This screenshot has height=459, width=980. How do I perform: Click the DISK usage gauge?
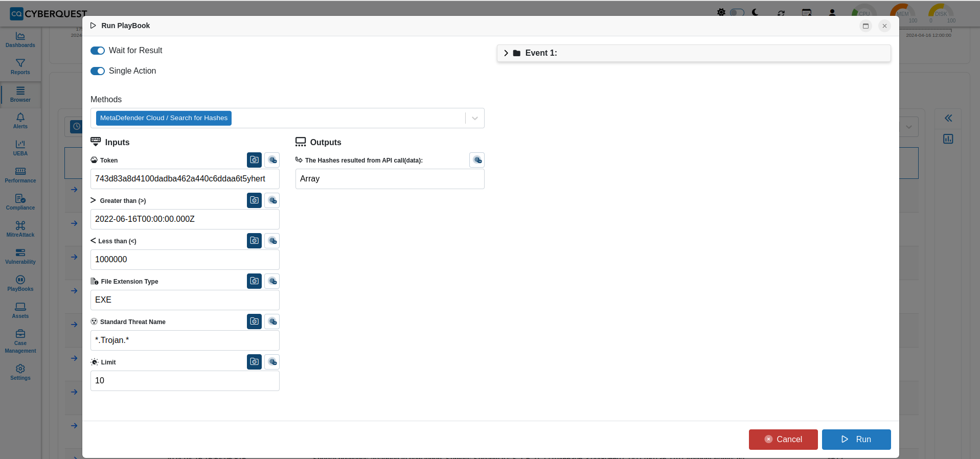tap(941, 13)
